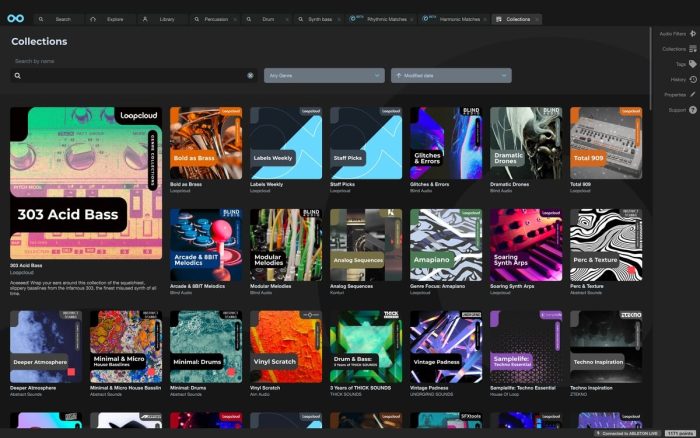700x438 pixels.
Task: Open the Properties pencil icon
Action: coord(692,95)
